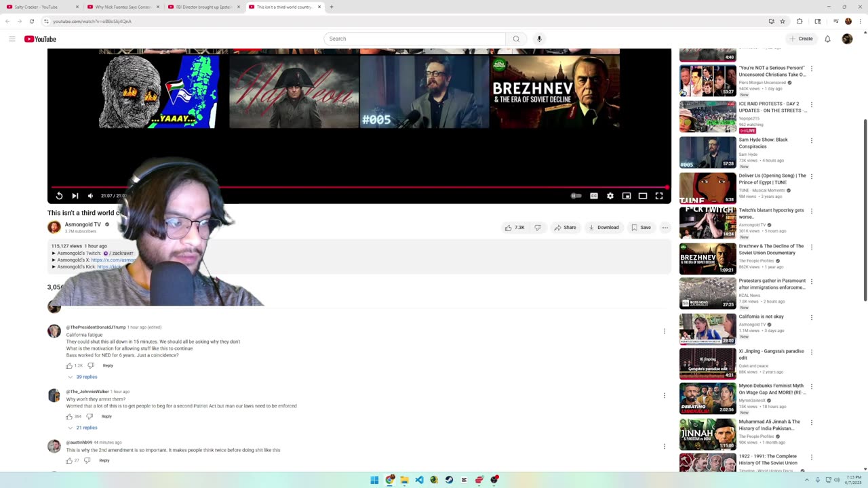Open the YouTube hamburger guide menu
Viewport: 868px width, 488px height.
pos(12,39)
